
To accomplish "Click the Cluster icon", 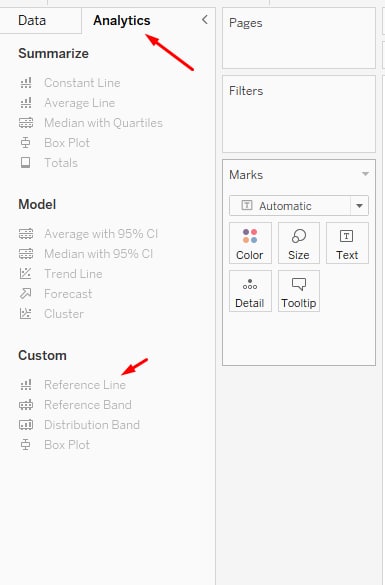I will tap(26, 314).
